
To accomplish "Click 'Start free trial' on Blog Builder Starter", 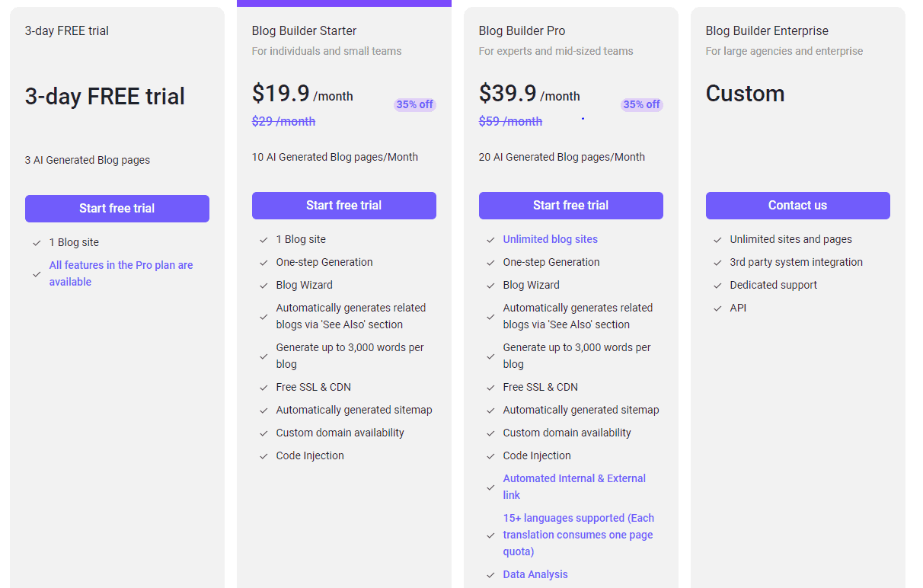I will (x=343, y=205).
